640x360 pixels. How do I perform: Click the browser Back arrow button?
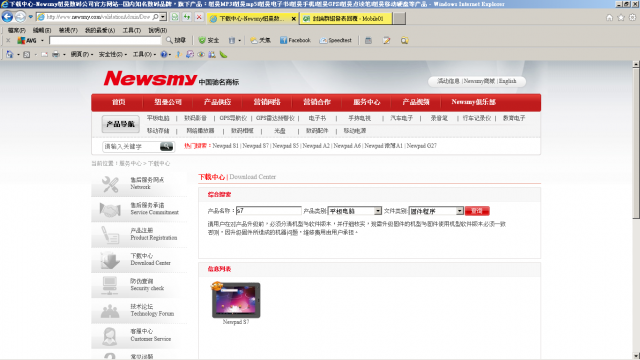tap(7, 17)
